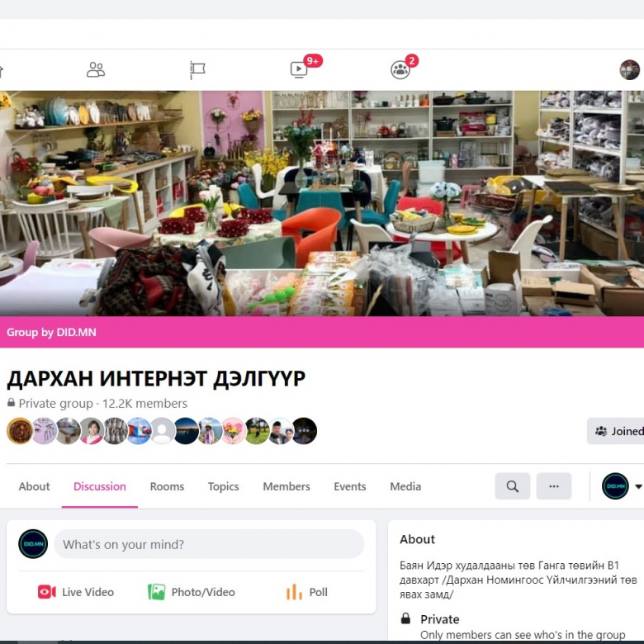Open the About tab

(x=34, y=486)
